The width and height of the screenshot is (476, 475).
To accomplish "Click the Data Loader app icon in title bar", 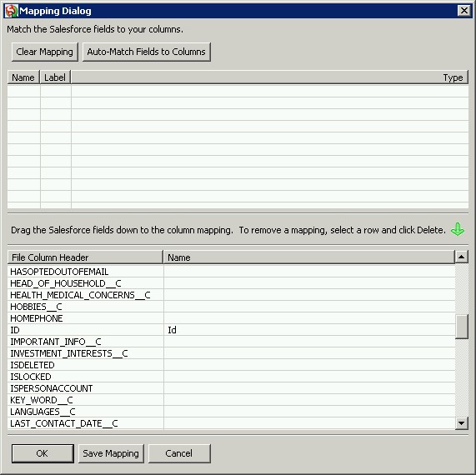I will [x=11, y=11].
